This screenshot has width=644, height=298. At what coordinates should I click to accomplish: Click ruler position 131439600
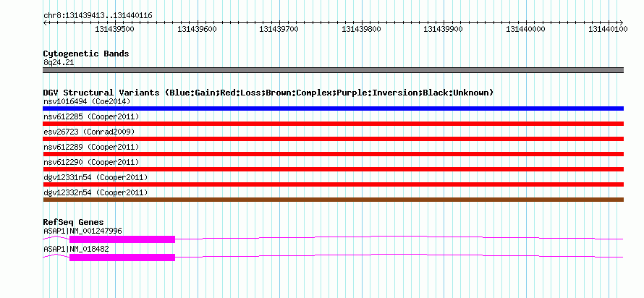point(197,29)
